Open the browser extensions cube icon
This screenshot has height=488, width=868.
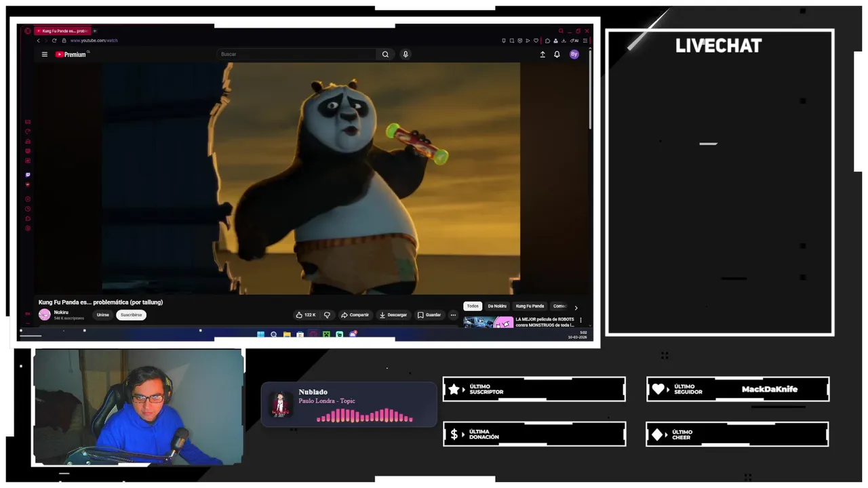(x=547, y=41)
